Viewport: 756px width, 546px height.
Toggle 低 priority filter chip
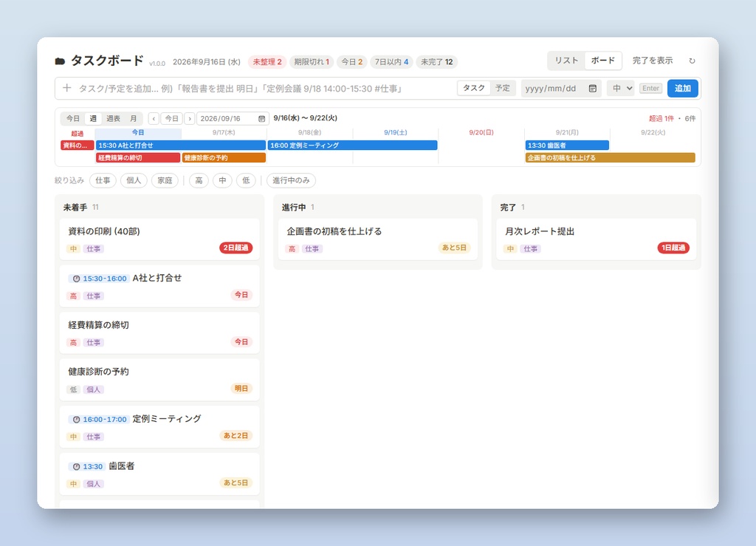246,180
